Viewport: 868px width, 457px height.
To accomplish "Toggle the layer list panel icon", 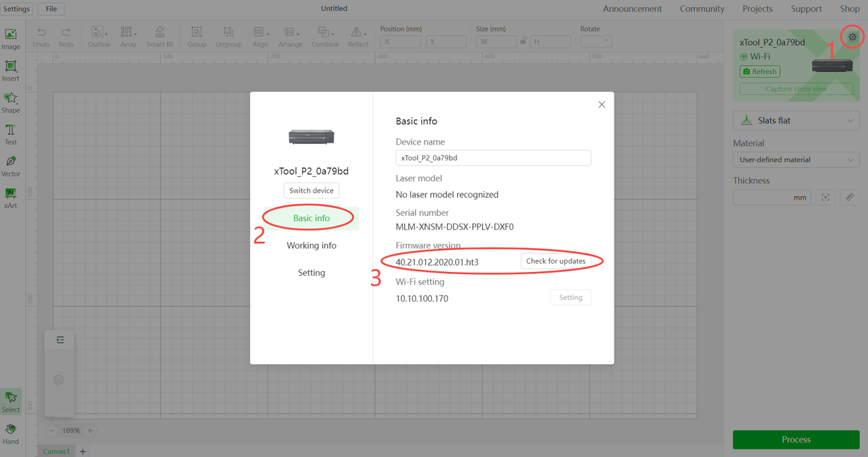I will click(x=60, y=340).
